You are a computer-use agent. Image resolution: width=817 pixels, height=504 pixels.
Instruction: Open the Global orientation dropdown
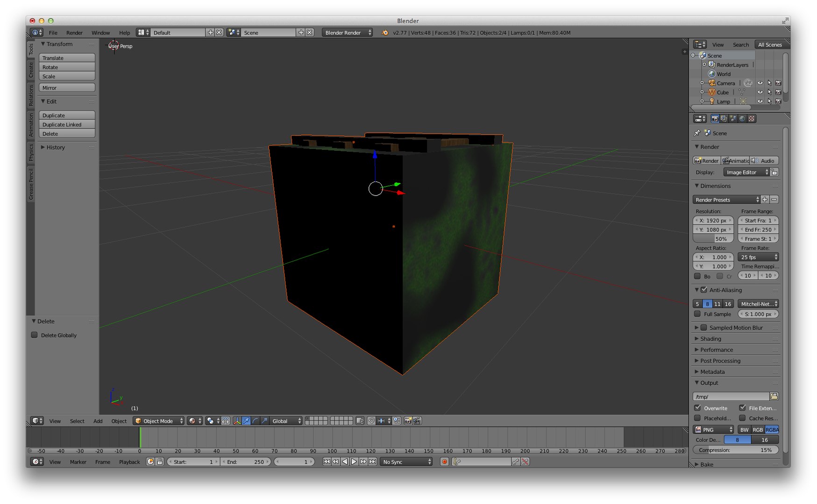[x=286, y=420]
